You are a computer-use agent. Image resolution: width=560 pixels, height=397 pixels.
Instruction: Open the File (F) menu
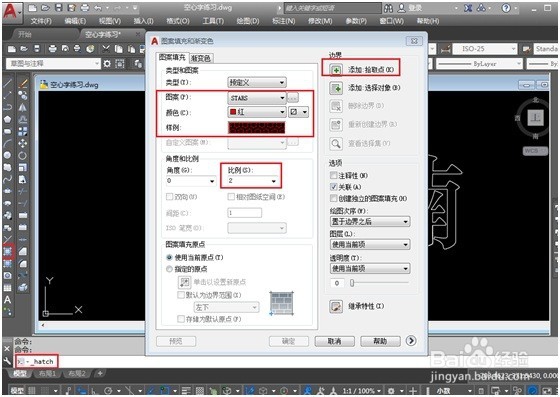41,21
